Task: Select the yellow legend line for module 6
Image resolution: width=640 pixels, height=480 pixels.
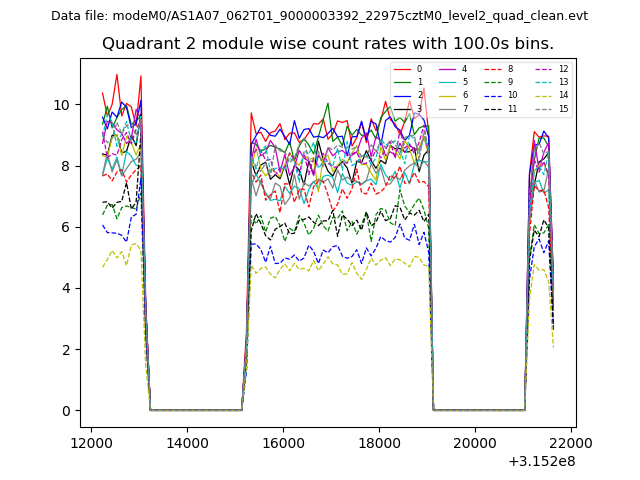Action: click(x=446, y=95)
